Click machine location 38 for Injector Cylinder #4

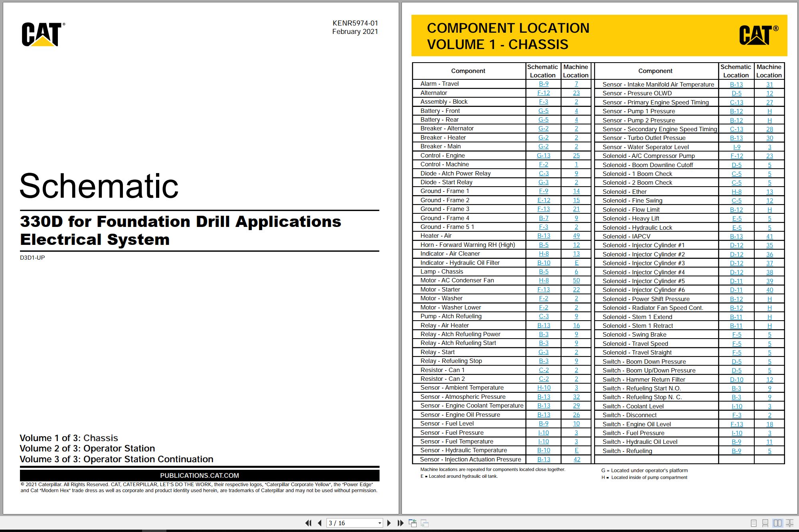click(769, 272)
